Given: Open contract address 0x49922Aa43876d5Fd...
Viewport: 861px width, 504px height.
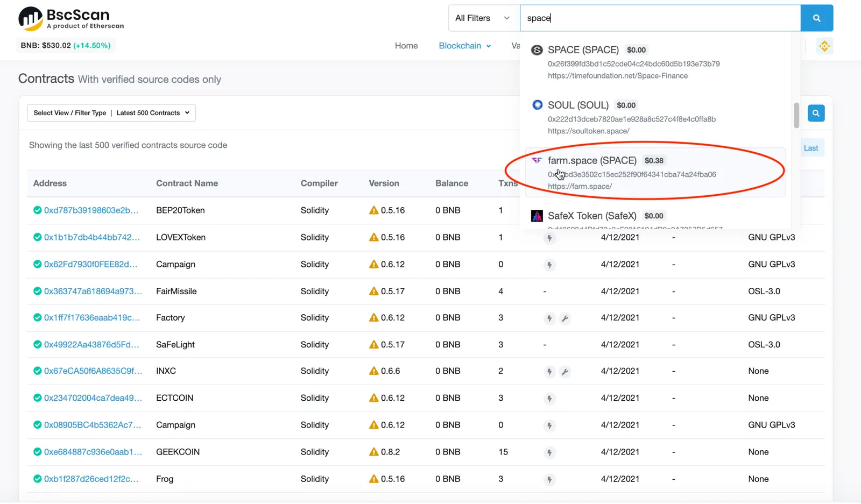Looking at the screenshot, I should tap(91, 344).
